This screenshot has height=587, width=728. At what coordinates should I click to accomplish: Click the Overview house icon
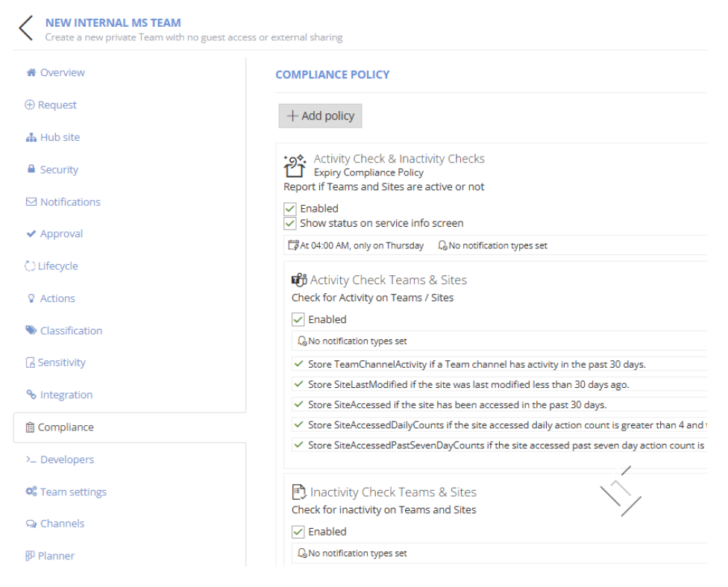pyautogui.click(x=31, y=72)
